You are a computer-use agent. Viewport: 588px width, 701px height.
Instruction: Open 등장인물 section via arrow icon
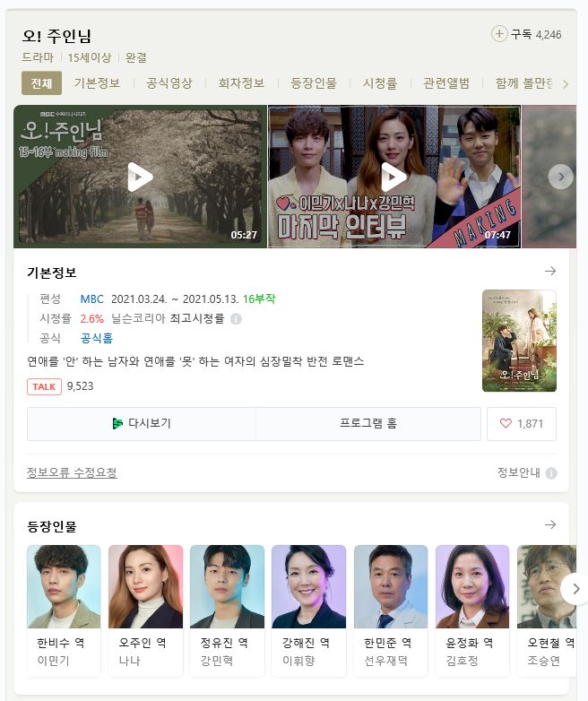click(550, 524)
